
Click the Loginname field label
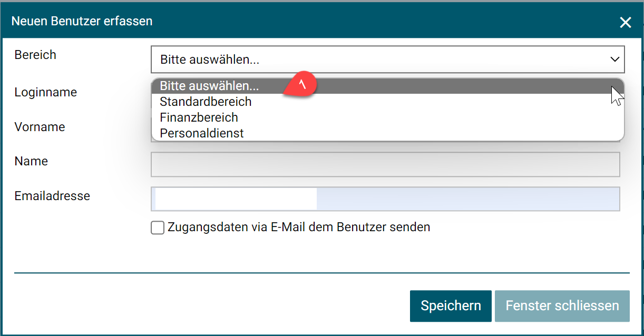click(46, 93)
